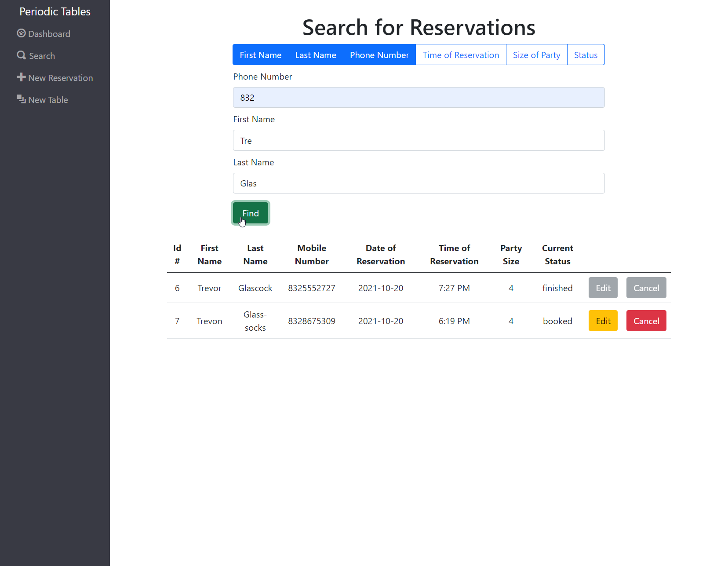
Task: Click the 6:19 PM reservation time
Action: tap(454, 321)
